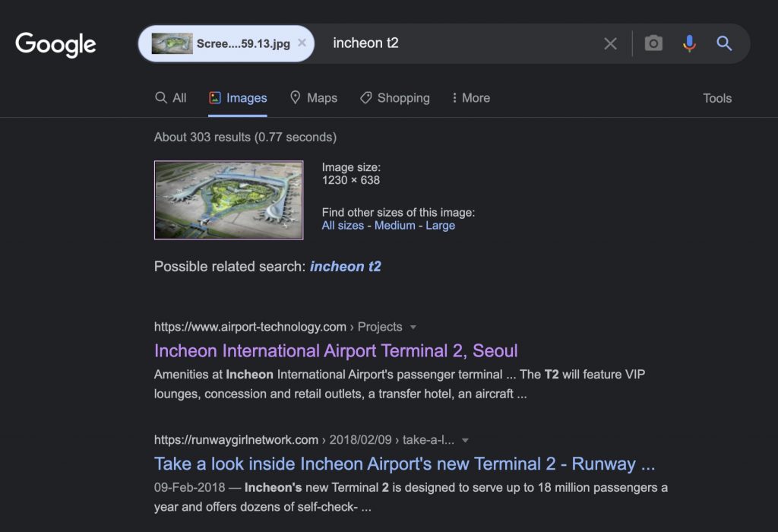This screenshot has width=778, height=532.
Task: Select the Images tab
Action: (x=238, y=98)
